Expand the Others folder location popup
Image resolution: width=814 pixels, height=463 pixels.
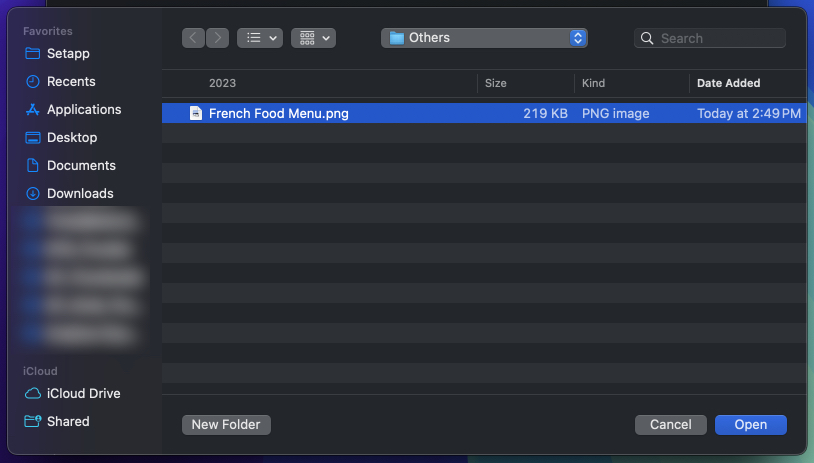484,38
